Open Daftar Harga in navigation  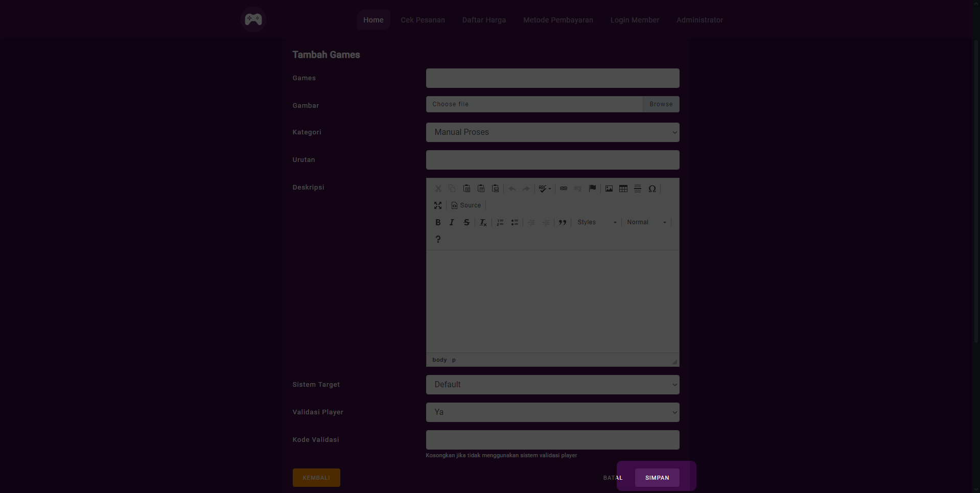pos(484,20)
